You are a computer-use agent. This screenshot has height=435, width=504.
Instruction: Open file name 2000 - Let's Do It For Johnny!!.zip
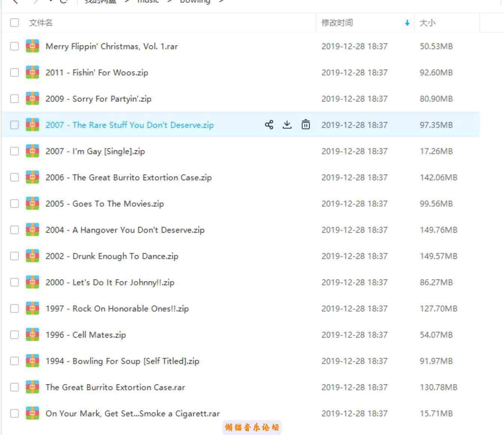point(110,283)
